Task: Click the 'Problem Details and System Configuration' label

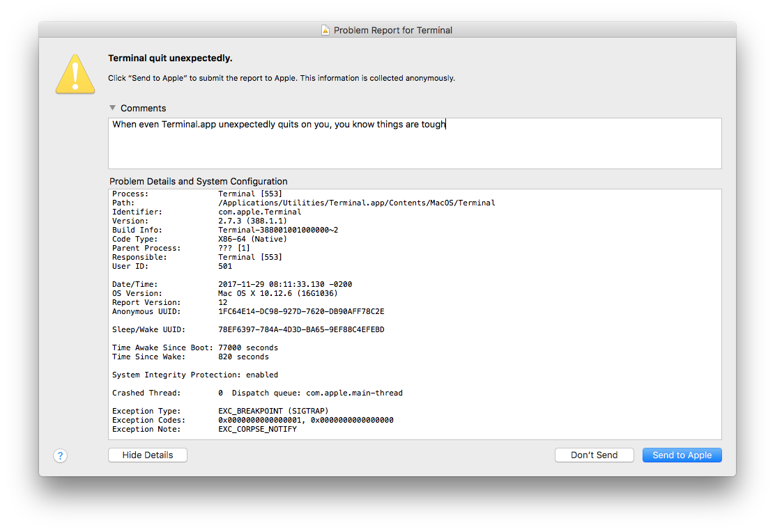Action: 198,181
